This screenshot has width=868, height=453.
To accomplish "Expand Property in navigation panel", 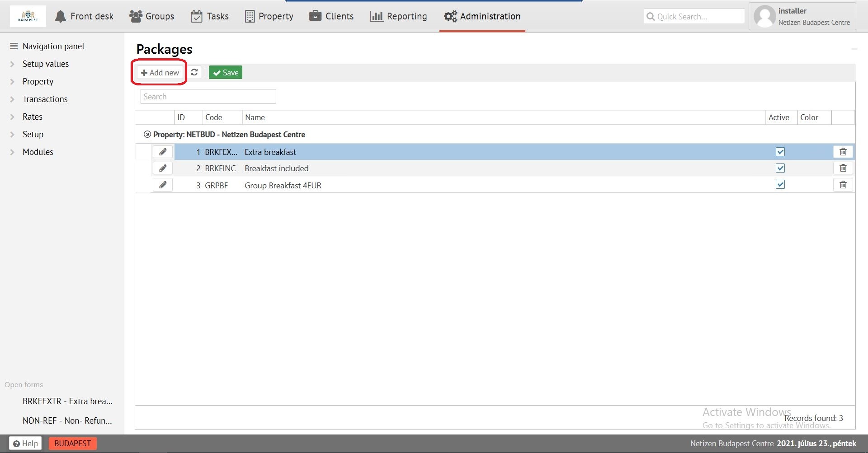I will click(12, 82).
